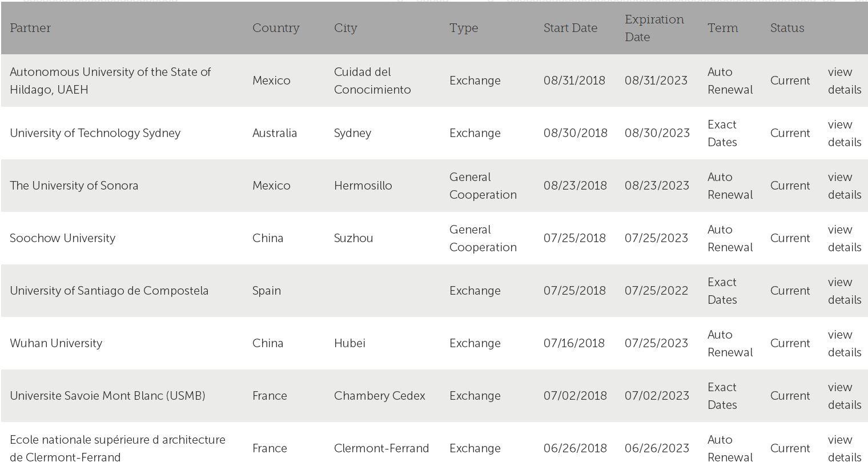Viewport: 868px width, 474px height.
Task: Sort by the Type column header
Action: point(464,28)
